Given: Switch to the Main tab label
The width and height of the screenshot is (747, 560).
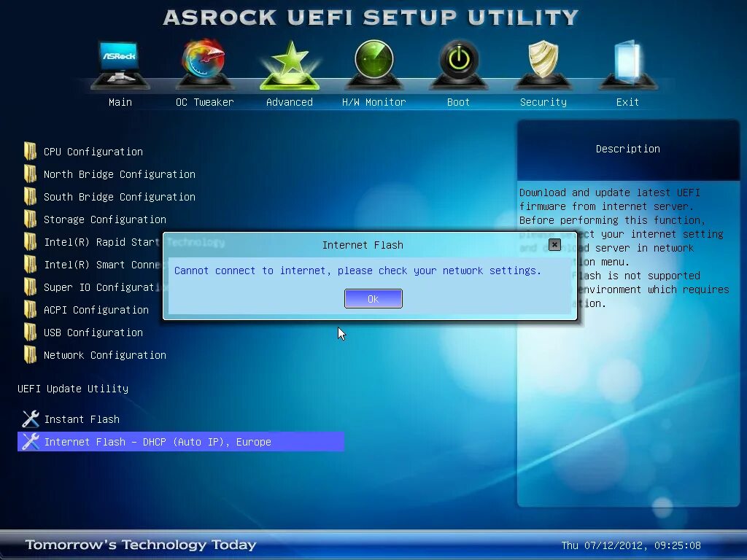Looking at the screenshot, I should coord(120,102).
